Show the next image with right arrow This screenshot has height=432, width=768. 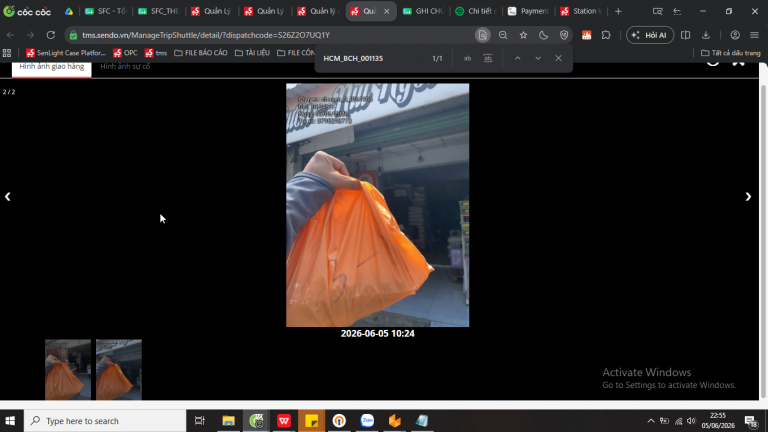click(x=748, y=196)
